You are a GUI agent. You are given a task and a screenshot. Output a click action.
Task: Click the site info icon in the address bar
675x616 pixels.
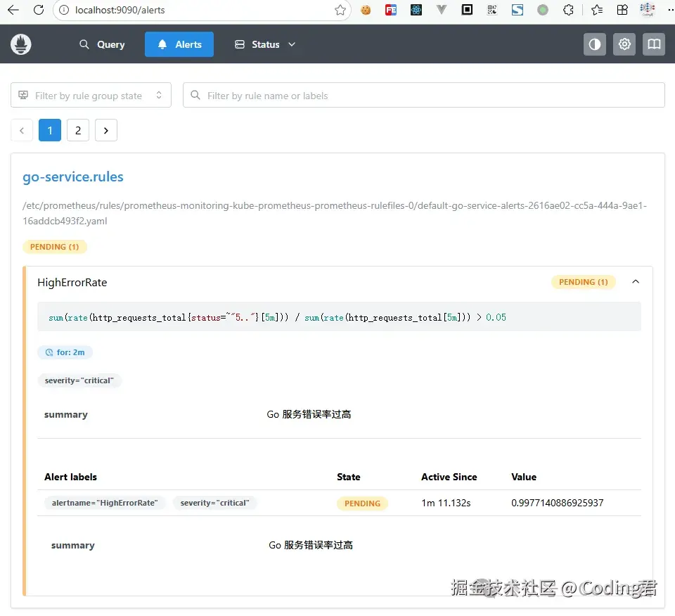point(64,10)
